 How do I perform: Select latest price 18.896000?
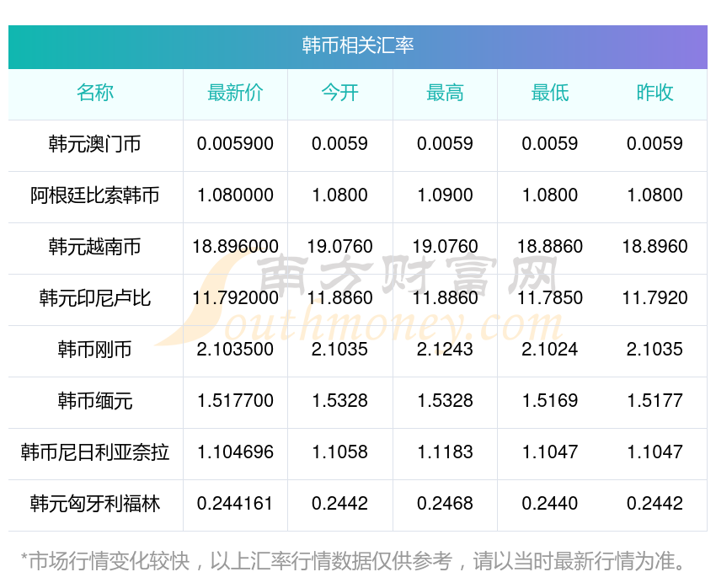235,247
